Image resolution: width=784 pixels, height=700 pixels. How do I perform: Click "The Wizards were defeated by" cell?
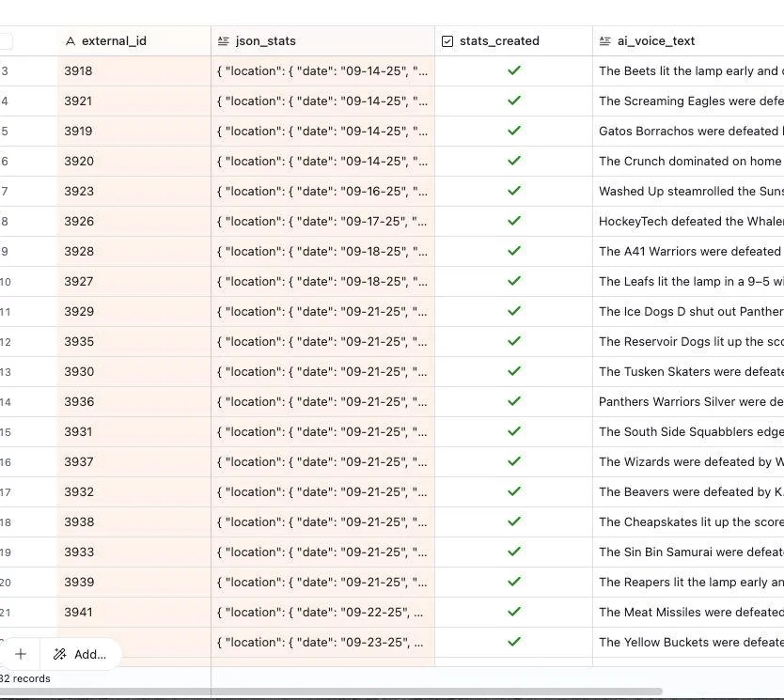[688, 462]
